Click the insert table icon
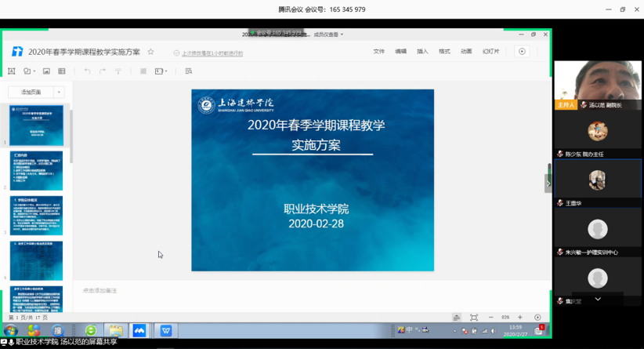This screenshot has height=349, width=644. click(62, 71)
